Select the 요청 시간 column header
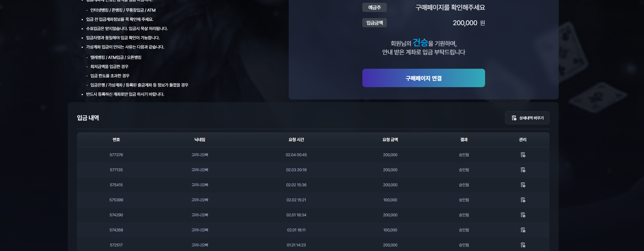 [x=296, y=140]
